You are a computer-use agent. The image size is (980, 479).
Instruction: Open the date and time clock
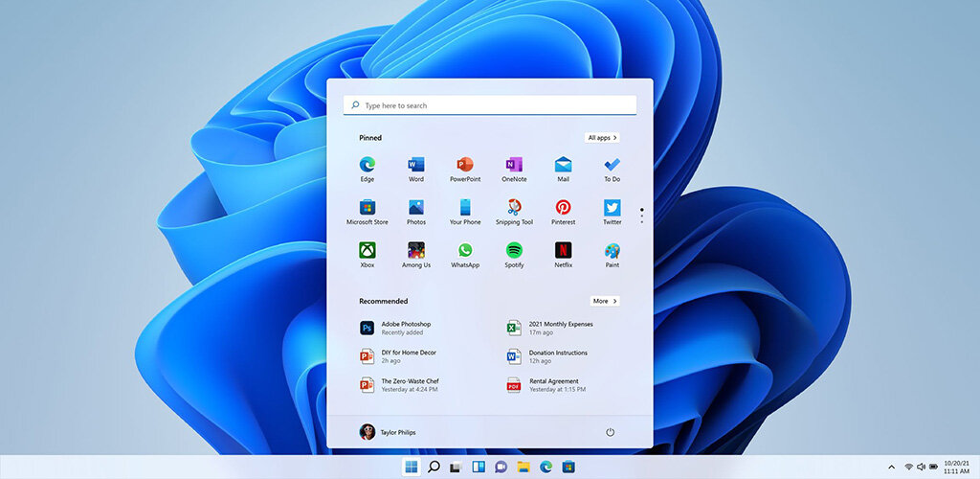tap(957, 468)
